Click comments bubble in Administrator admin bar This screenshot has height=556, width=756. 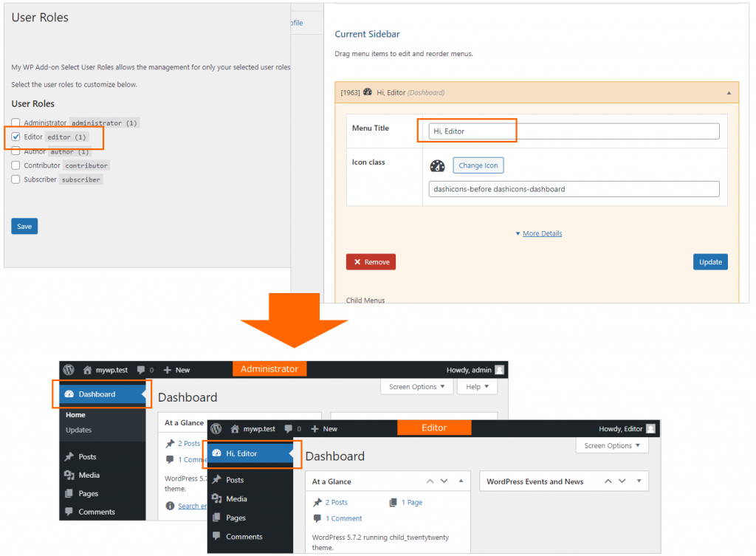pyautogui.click(x=141, y=370)
